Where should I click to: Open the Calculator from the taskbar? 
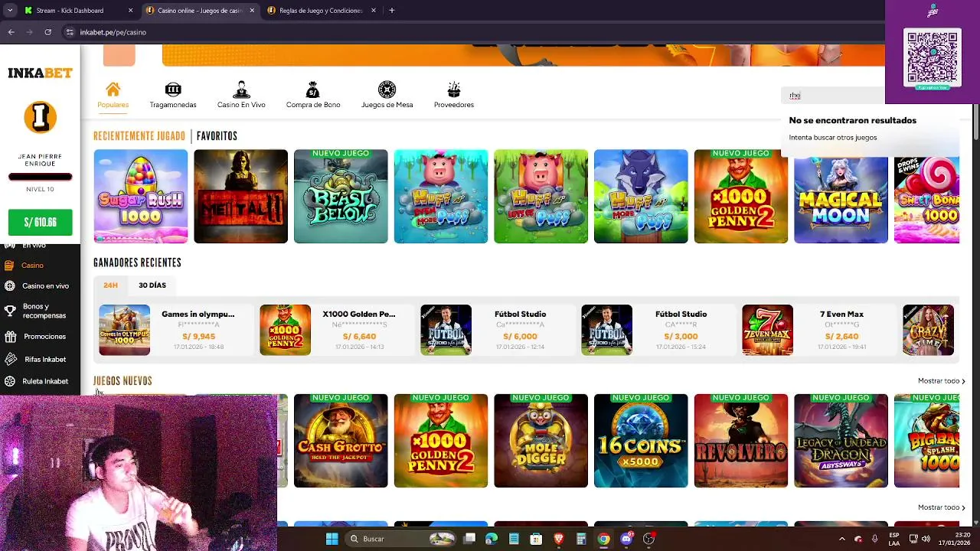pyautogui.click(x=581, y=539)
